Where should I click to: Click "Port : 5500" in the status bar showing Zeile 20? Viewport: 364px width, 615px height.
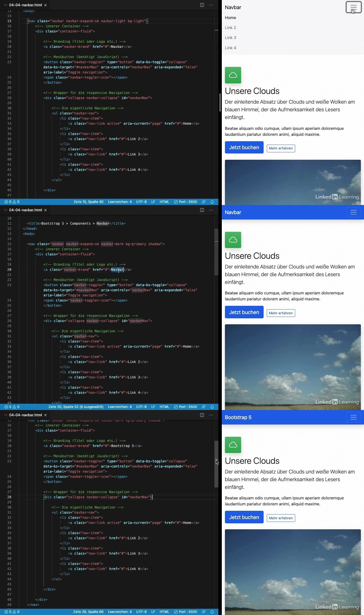185,407
